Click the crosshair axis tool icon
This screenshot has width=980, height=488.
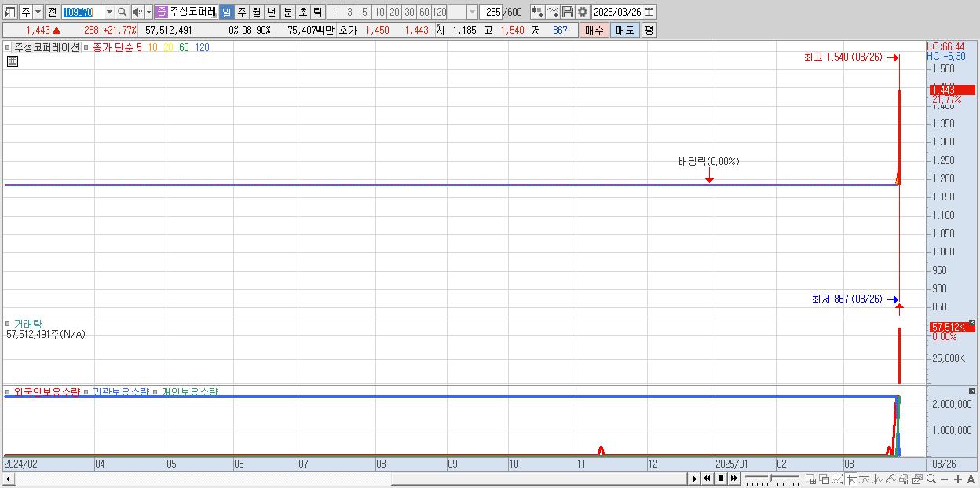pyautogui.click(x=852, y=479)
